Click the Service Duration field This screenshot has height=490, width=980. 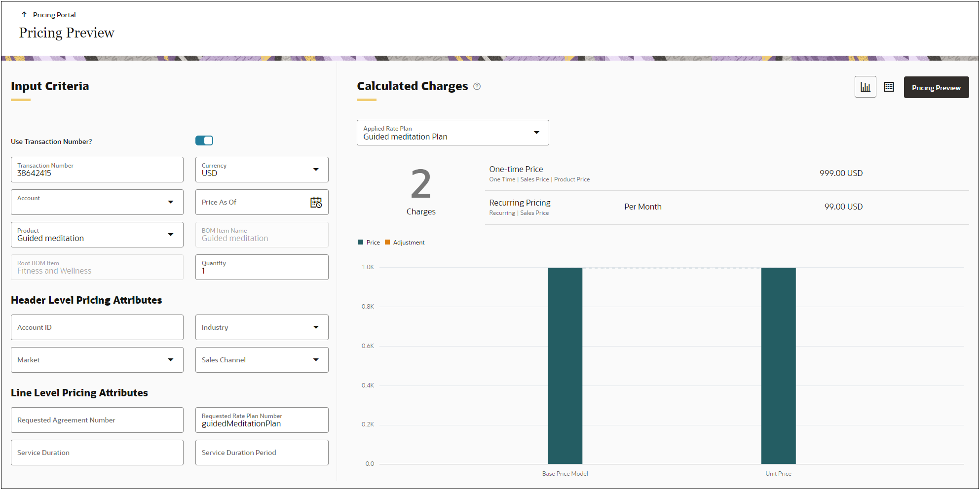pyautogui.click(x=97, y=453)
